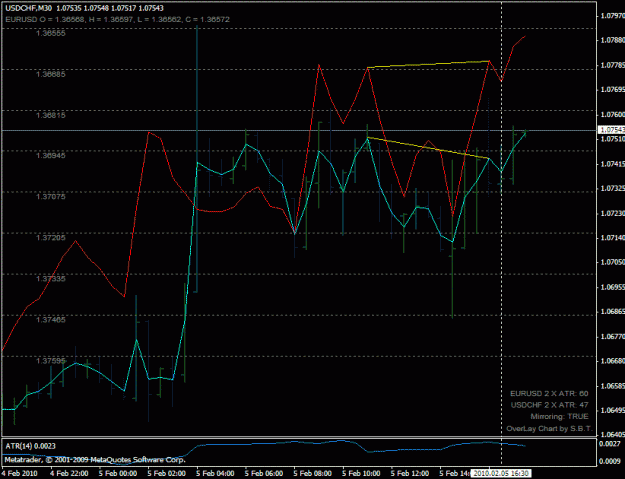Image resolution: width=625 pixels, height=479 pixels.
Task: Click the current price label 1.07543
Action: point(612,130)
